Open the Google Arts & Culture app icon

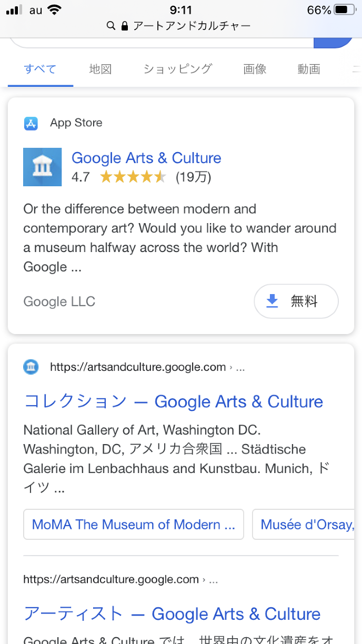(x=43, y=167)
